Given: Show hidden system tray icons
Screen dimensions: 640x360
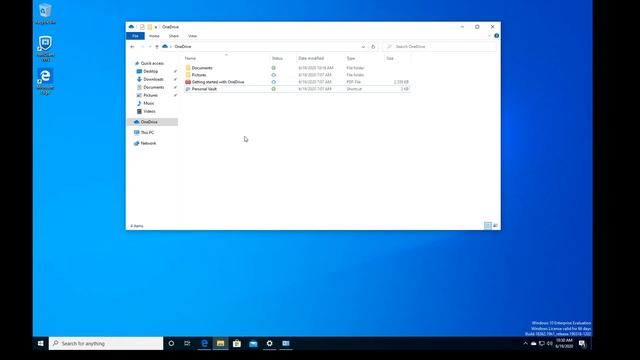Looking at the screenshot, I should (x=525, y=344).
